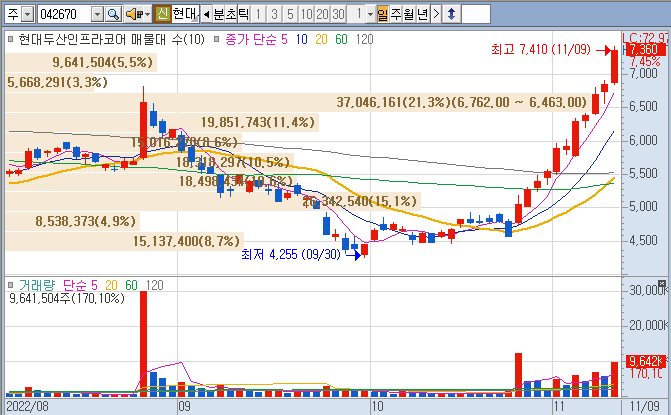Click the 5-day moving average label
The image size is (671, 415).
(x=284, y=39)
